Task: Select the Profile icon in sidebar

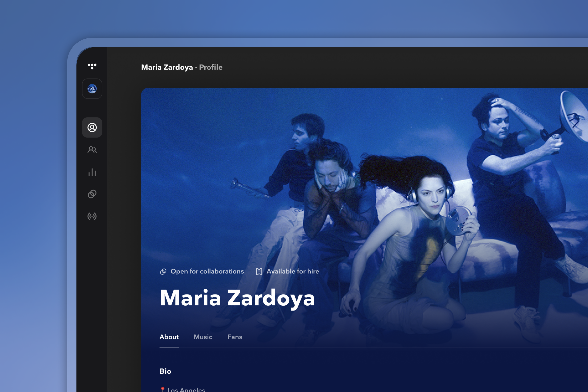Action: [92, 128]
